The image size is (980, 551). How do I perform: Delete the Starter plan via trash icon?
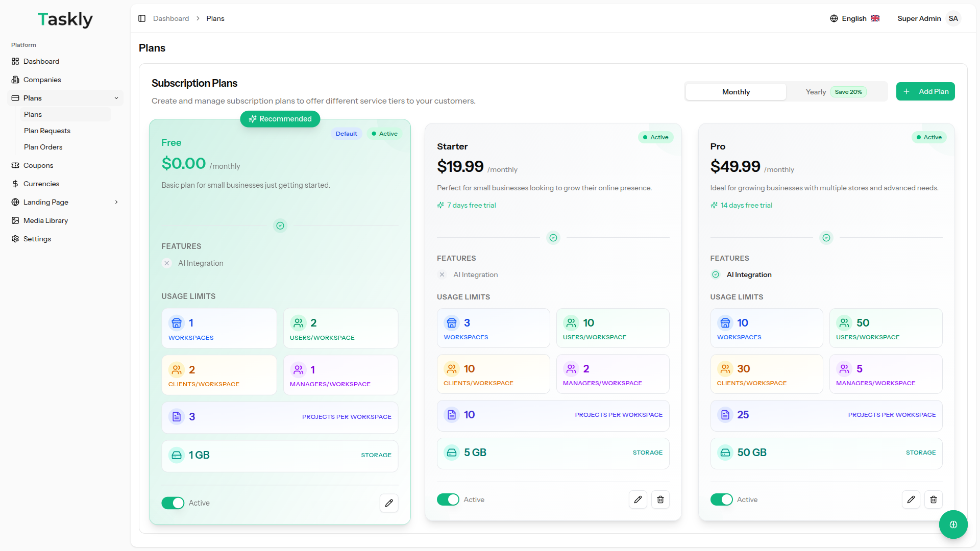[x=660, y=499]
